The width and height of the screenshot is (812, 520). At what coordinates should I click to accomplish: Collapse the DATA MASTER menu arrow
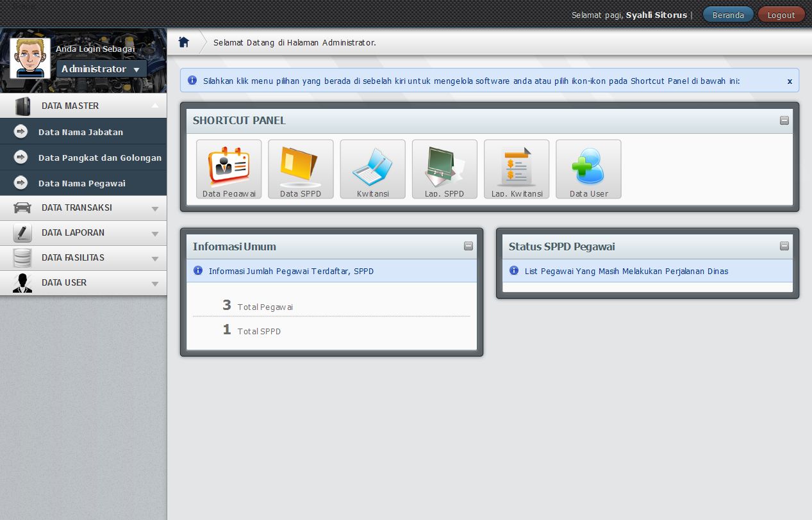pyautogui.click(x=154, y=106)
